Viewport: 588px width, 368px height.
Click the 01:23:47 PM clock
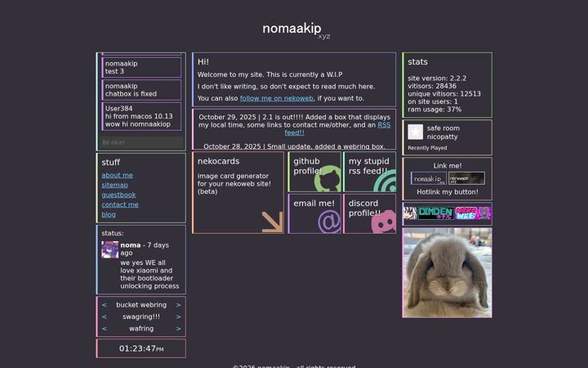click(x=141, y=348)
